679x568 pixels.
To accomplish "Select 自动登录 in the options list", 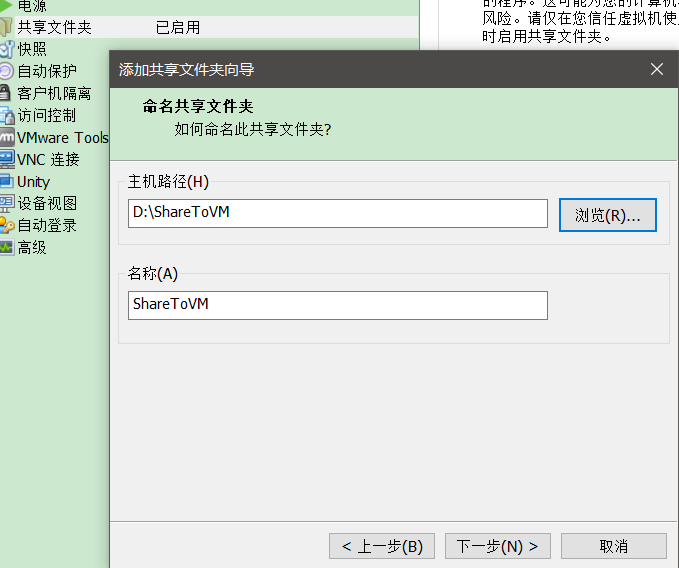I will point(47,226).
